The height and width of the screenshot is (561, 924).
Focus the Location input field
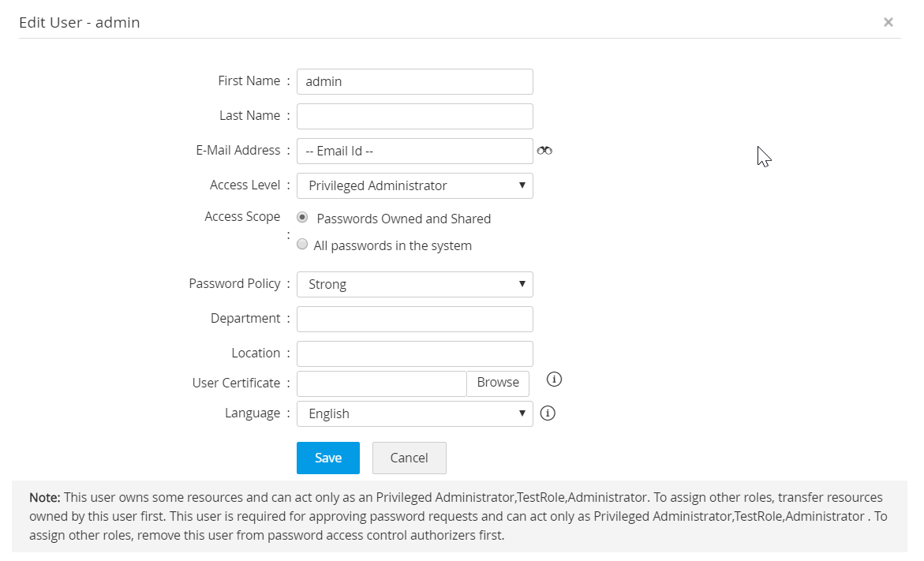(x=414, y=353)
